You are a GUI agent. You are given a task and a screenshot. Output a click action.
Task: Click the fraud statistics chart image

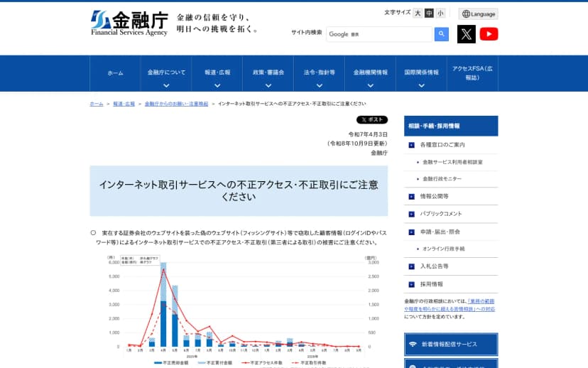244,310
